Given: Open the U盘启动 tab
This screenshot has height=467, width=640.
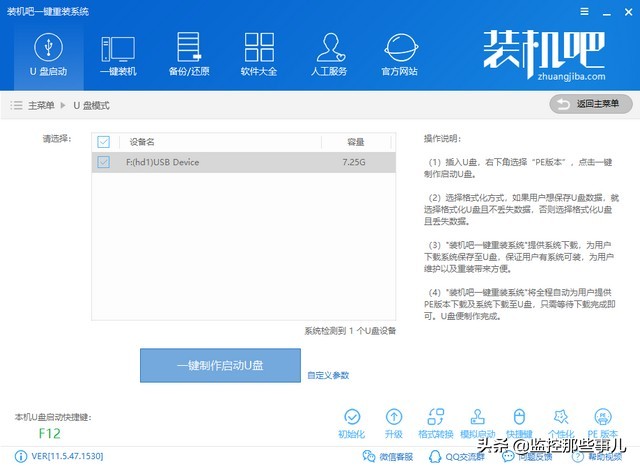Looking at the screenshot, I should click(49, 55).
